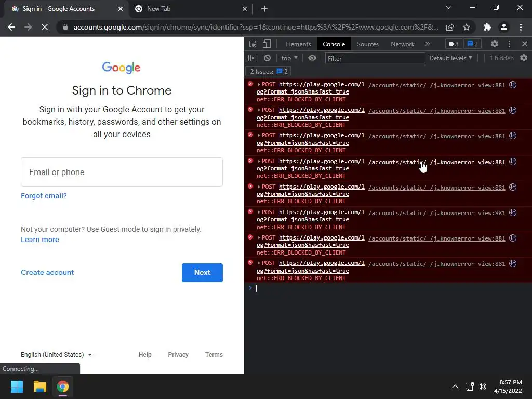Screen dimensions: 532x399
Task: Switch to the Sources tab
Action: tap(367, 44)
